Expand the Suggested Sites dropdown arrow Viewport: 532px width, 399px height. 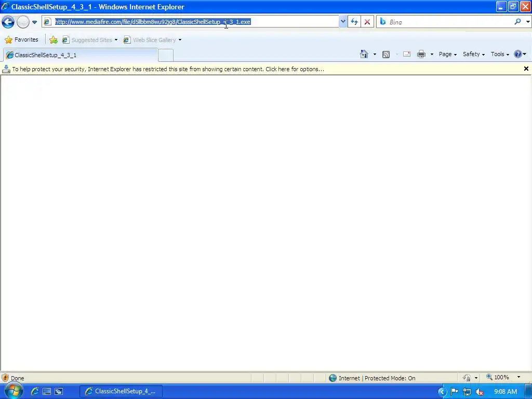pyautogui.click(x=116, y=39)
